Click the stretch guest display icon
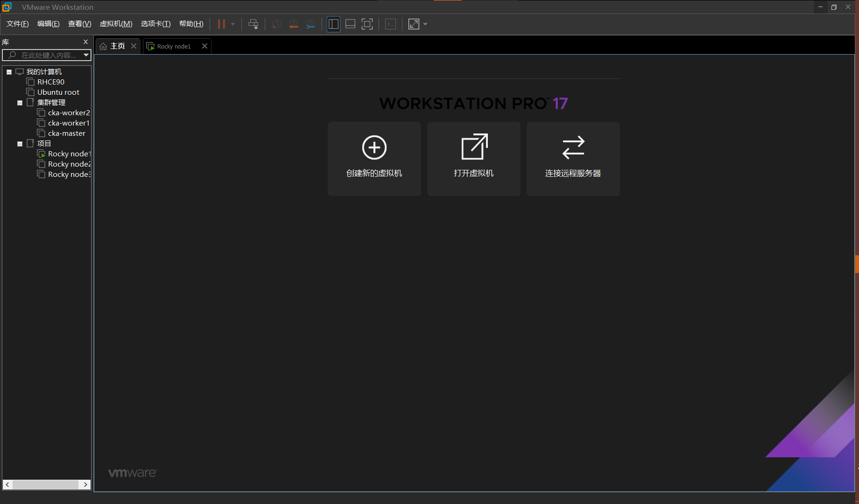 click(414, 24)
